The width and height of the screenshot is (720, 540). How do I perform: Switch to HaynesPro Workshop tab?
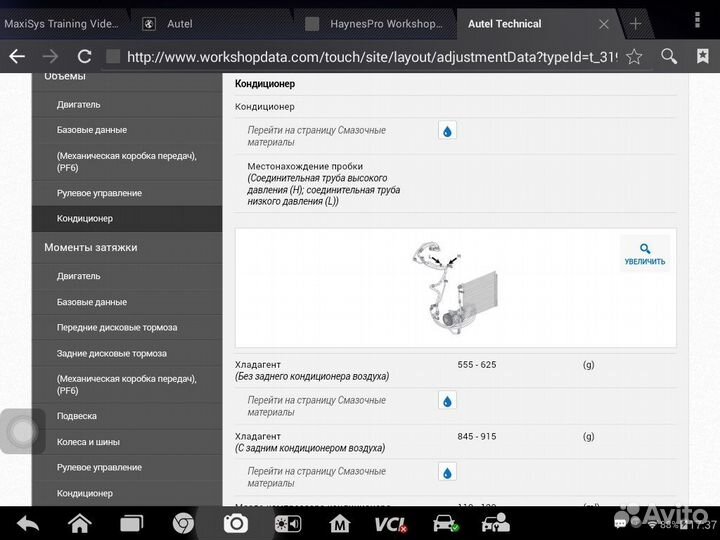pyautogui.click(x=374, y=24)
